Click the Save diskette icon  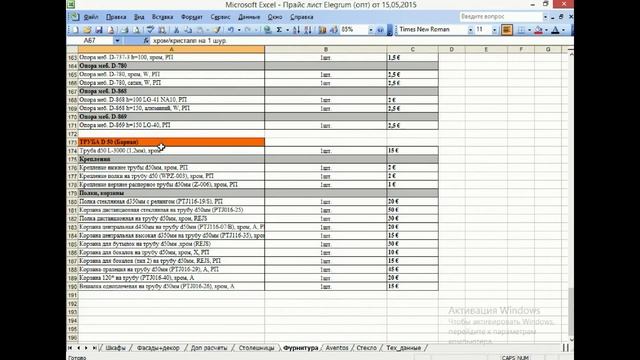click(99, 30)
